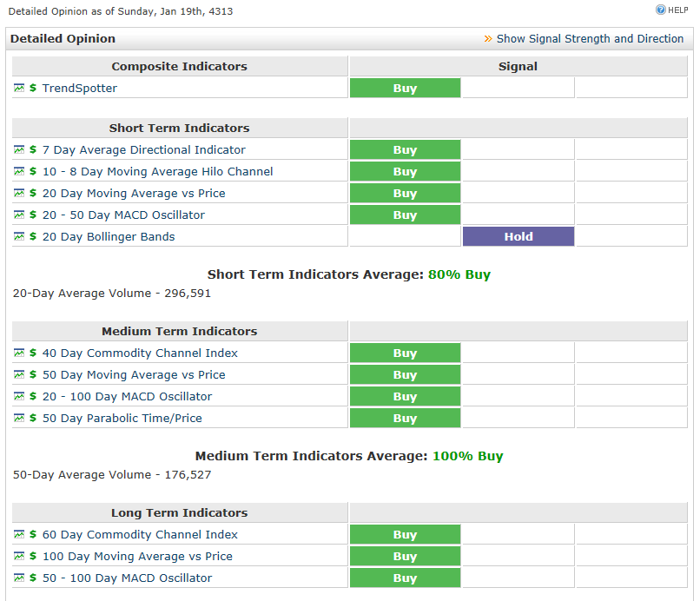Click chart icon for 20 - 50 Day MACD Oscillator

coord(19,215)
